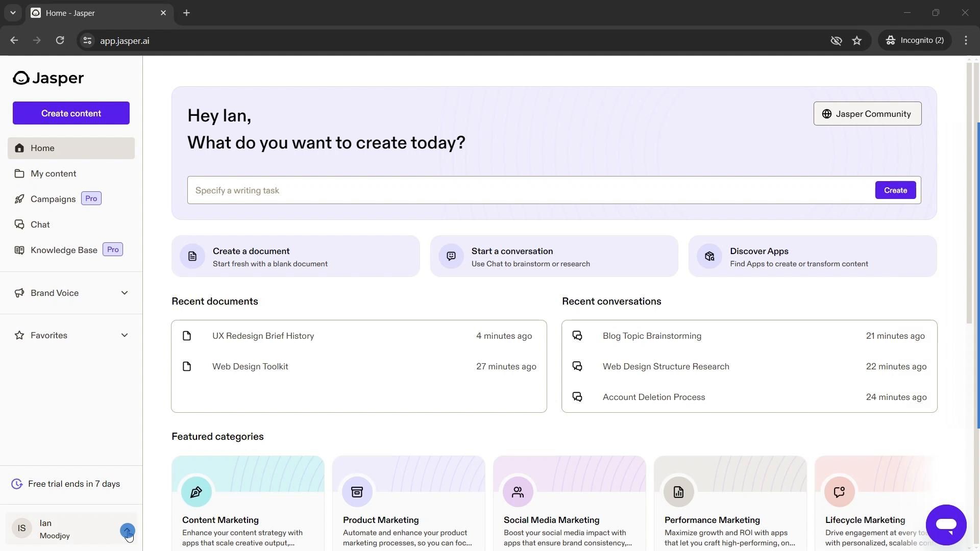The image size is (980, 551).
Task: Select Home menu item
Action: [x=70, y=147]
